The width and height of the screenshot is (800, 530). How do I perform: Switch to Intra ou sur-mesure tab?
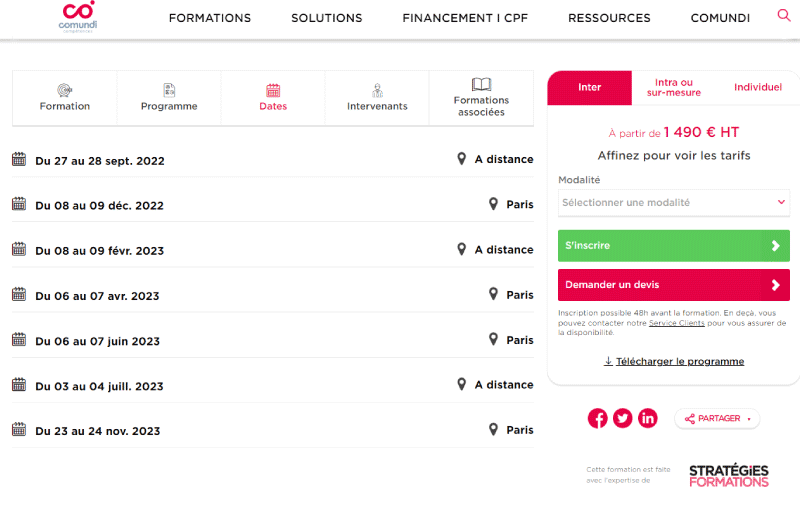[x=673, y=88]
